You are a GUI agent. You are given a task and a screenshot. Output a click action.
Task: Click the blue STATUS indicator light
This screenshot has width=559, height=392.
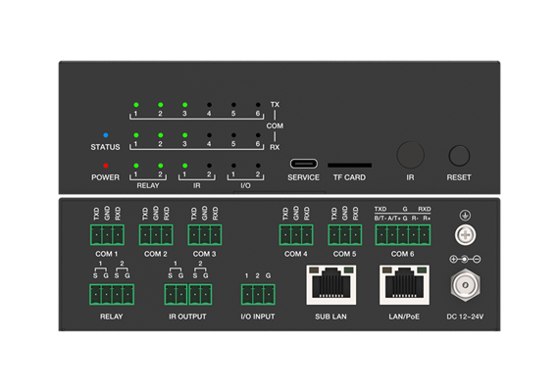click(x=106, y=135)
